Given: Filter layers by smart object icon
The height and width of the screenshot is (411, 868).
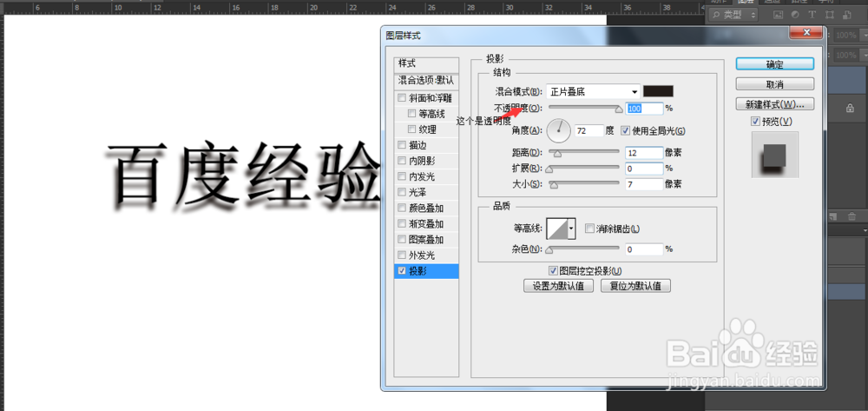Looking at the screenshot, I should click(845, 15).
